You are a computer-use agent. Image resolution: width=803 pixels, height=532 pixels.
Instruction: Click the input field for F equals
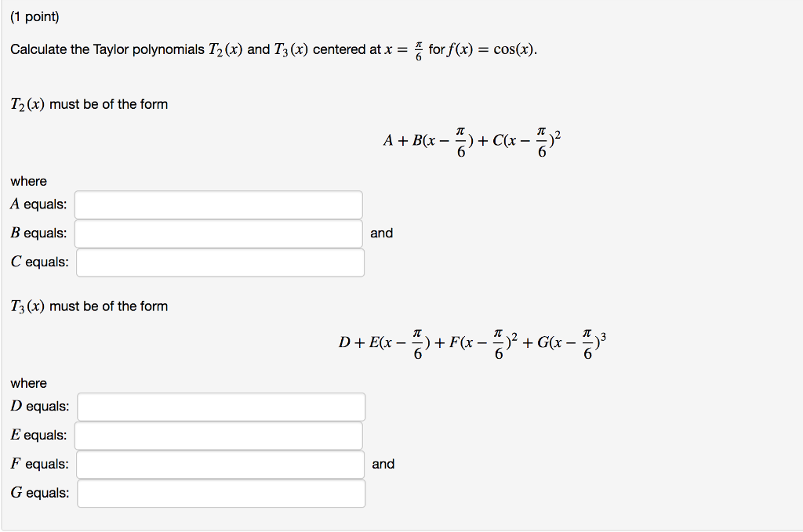(x=220, y=464)
